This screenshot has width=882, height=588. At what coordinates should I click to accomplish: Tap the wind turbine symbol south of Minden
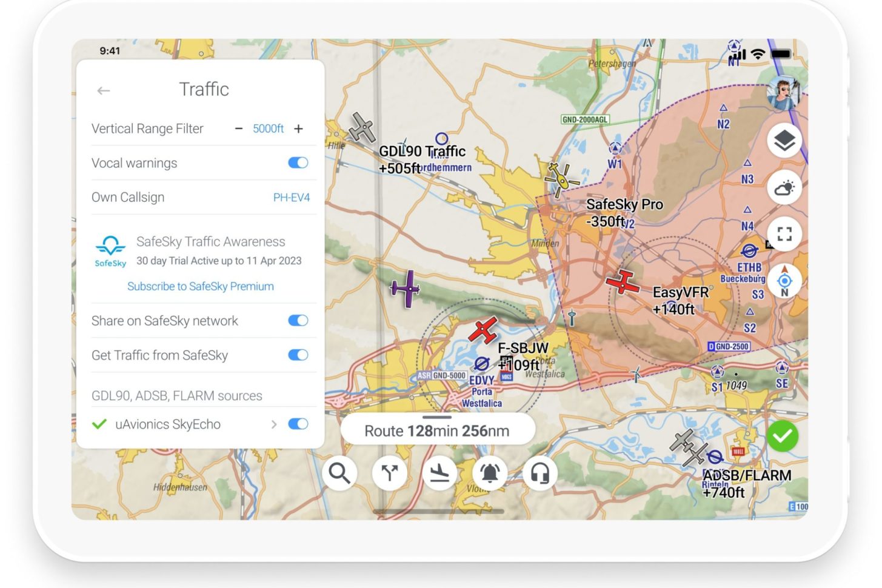tap(635, 374)
